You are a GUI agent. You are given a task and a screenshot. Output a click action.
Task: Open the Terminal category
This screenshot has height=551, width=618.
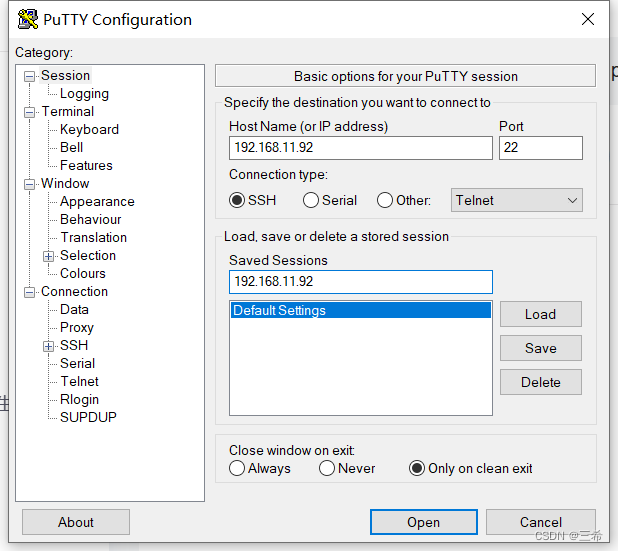click(68, 112)
